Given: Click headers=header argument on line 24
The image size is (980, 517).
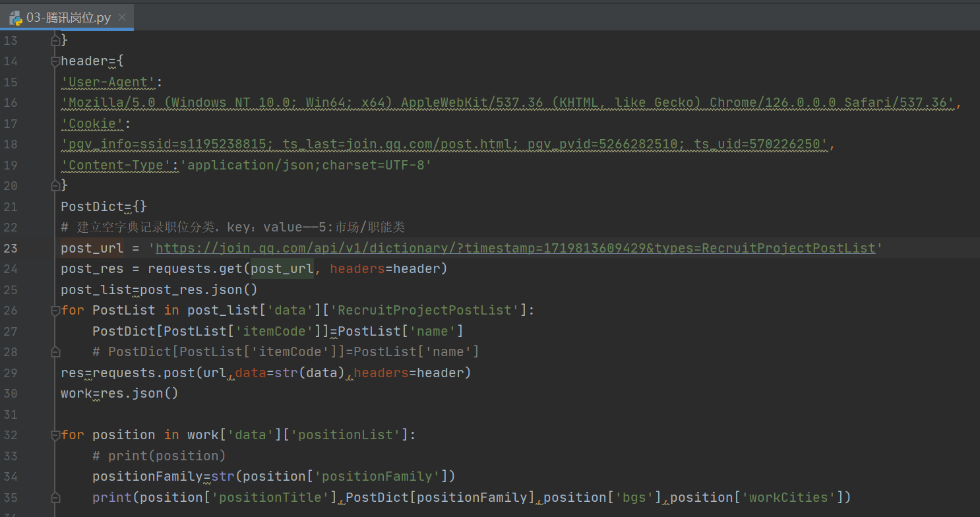Looking at the screenshot, I should (x=384, y=269).
